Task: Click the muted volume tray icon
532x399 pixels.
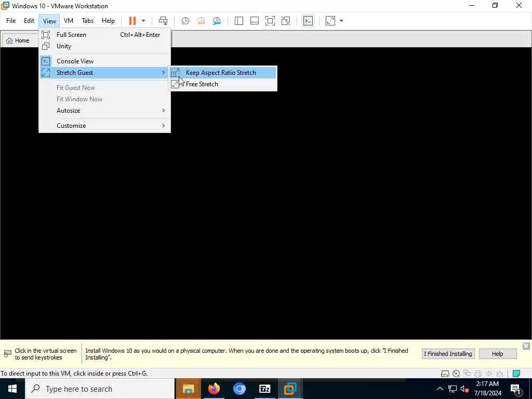Action: [465, 389]
